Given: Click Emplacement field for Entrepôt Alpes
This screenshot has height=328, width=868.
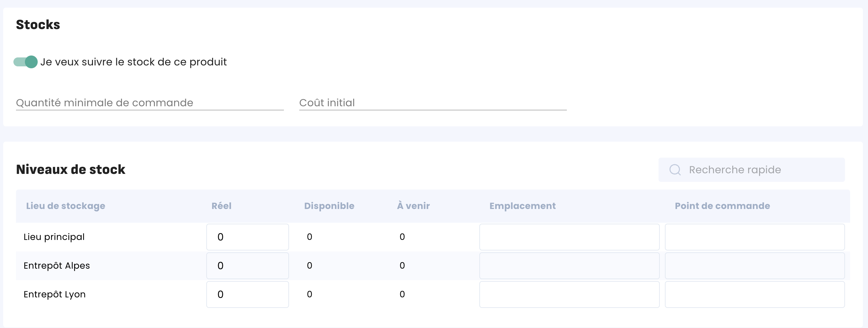Looking at the screenshot, I should [569, 266].
